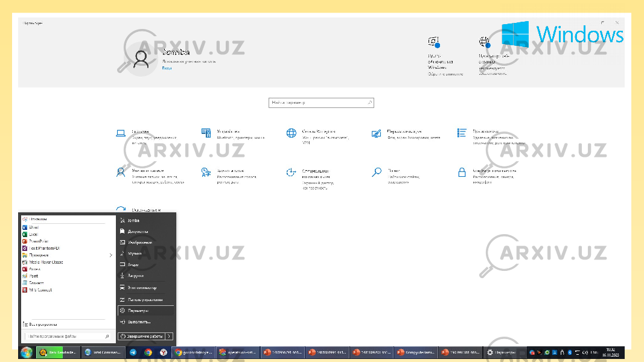644x362 pixels.
Task: Open 'Все программы' (All programs) in start menu
Action: [x=40, y=324]
